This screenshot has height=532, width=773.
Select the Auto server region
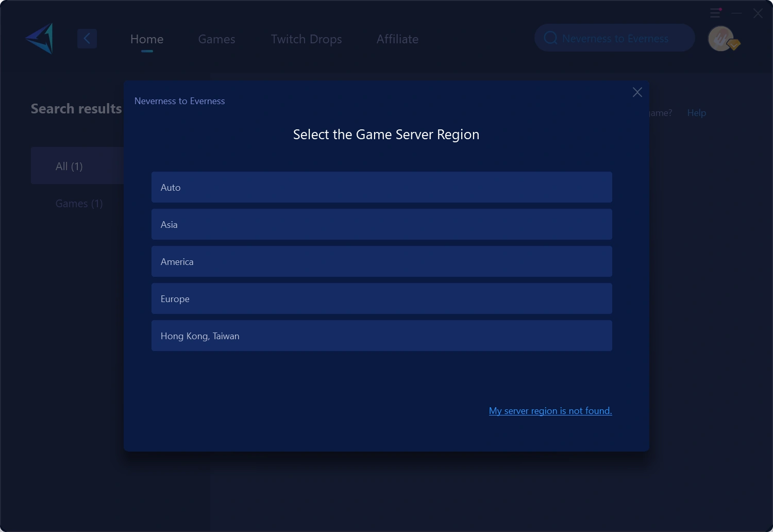click(381, 187)
